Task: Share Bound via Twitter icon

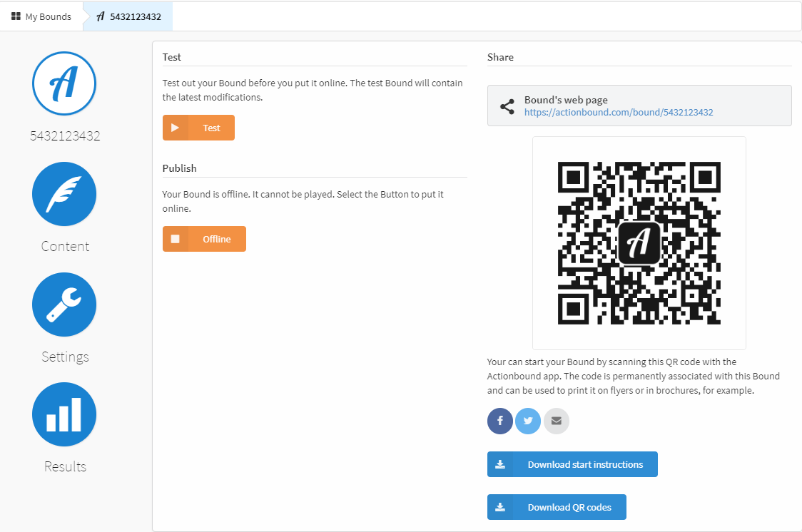Action: click(528, 421)
